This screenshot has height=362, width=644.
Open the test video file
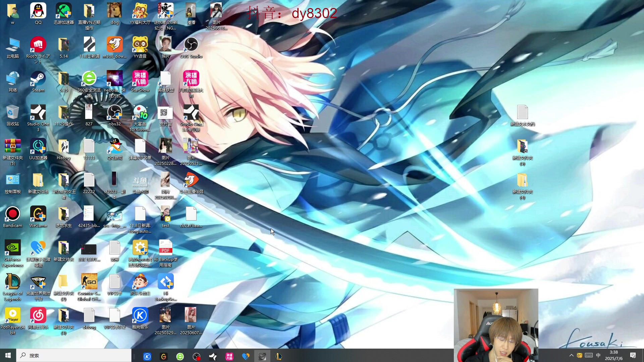point(166,214)
